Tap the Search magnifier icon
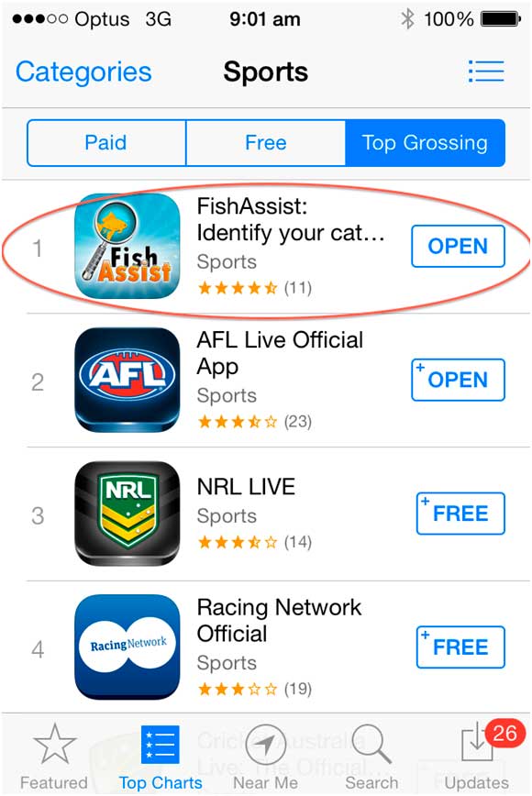This screenshot has width=532, height=796. pyautogui.click(x=371, y=745)
